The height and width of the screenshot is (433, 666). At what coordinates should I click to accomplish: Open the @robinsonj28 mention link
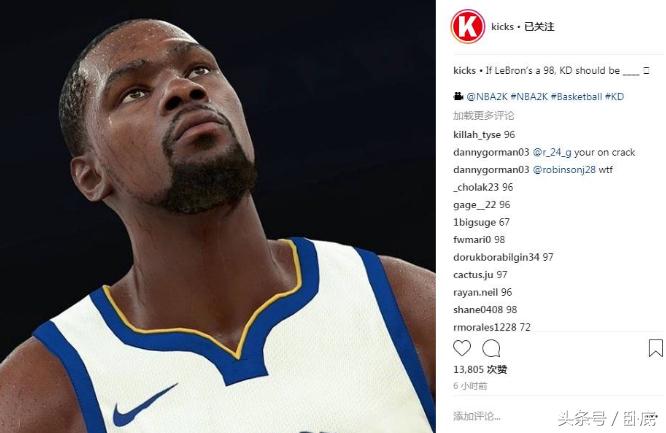point(564,170)
